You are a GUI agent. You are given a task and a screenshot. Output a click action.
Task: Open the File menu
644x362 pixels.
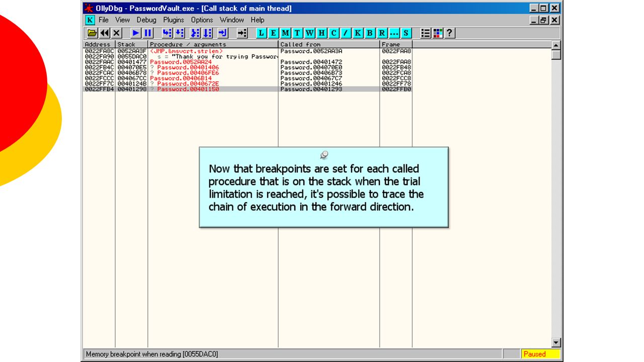104,20
